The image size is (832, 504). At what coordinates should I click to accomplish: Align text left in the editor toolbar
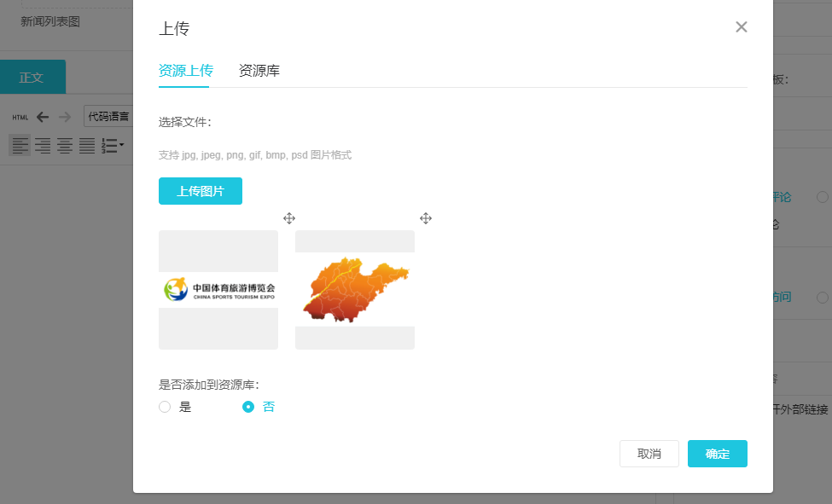click(20, 145)
